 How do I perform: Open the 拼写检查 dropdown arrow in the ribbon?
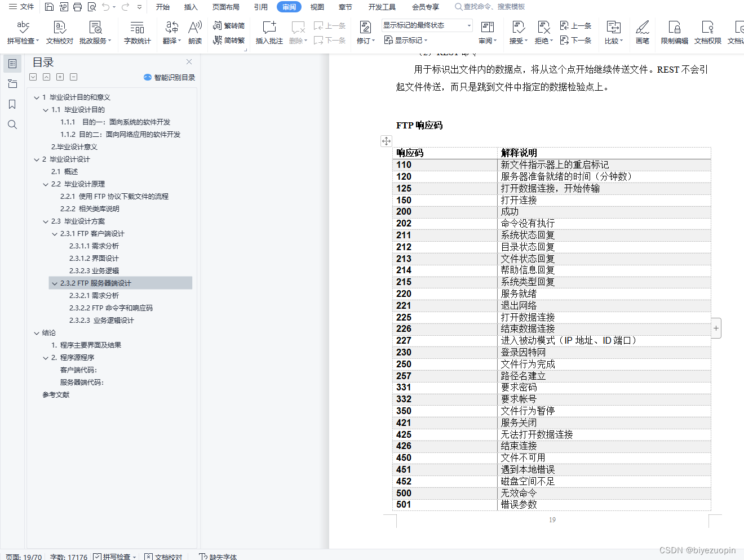(x=38, y=41)
